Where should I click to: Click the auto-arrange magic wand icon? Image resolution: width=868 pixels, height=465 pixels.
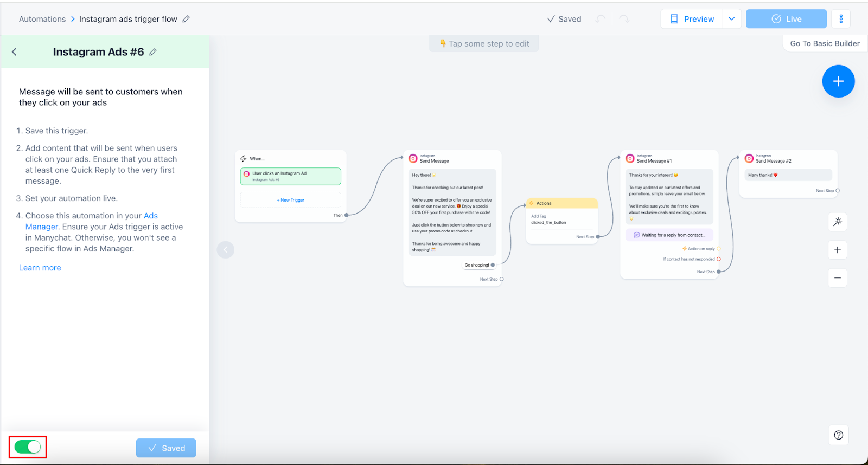click(838, 222)
